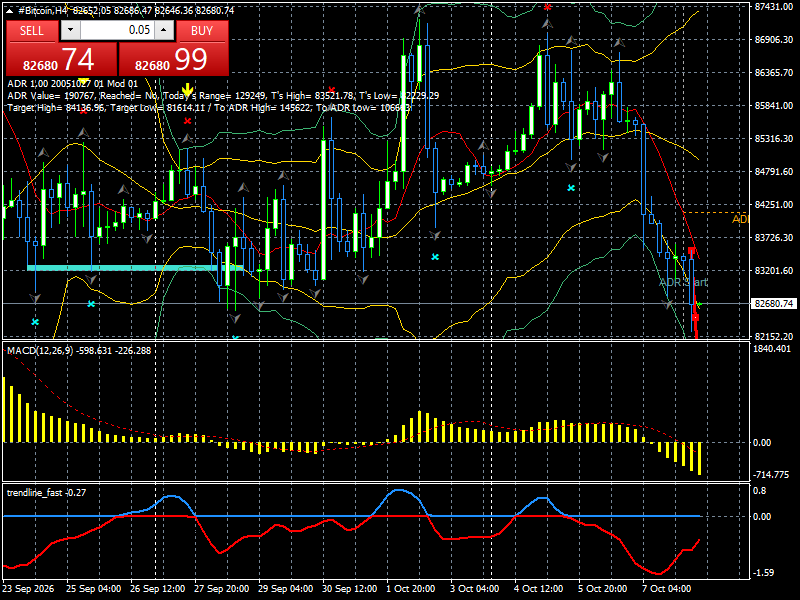Click the '5 Oct 20:00' time label
800x600 pixels.
pyautogui.click(x=603, y=588)
